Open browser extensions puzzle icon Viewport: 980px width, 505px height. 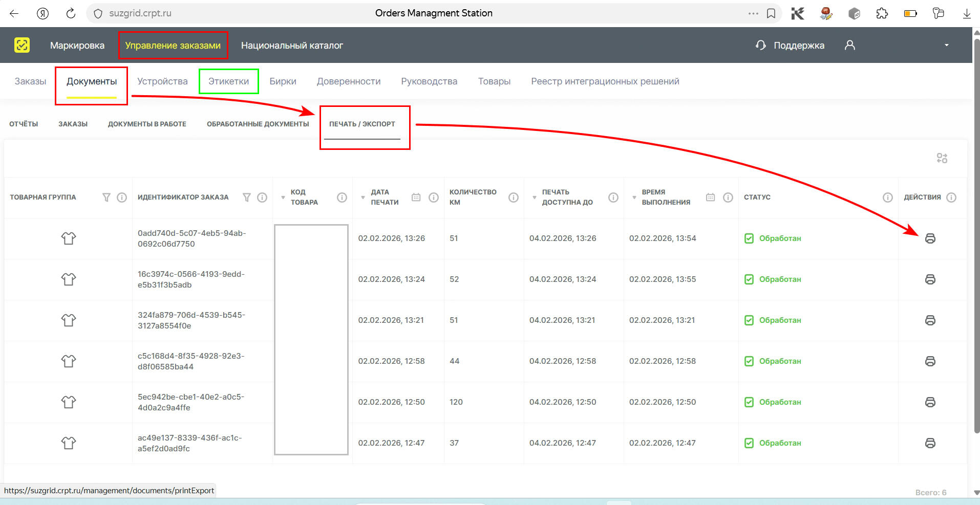882,13
